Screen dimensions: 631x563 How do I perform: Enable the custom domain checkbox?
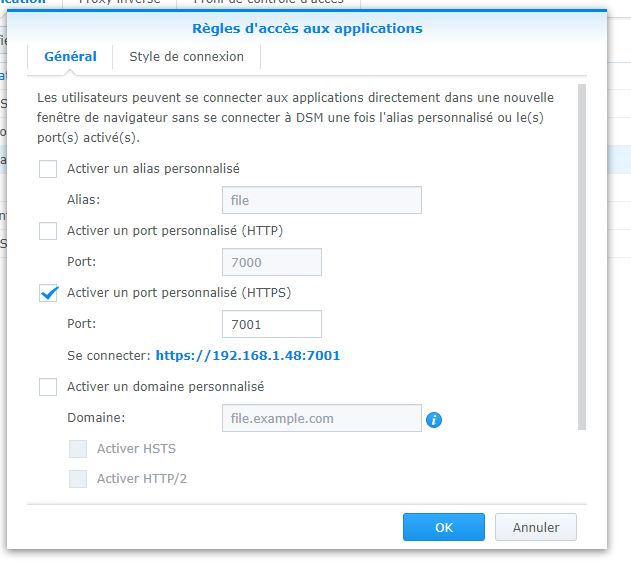pyautogui.click(x=48, y=387)
